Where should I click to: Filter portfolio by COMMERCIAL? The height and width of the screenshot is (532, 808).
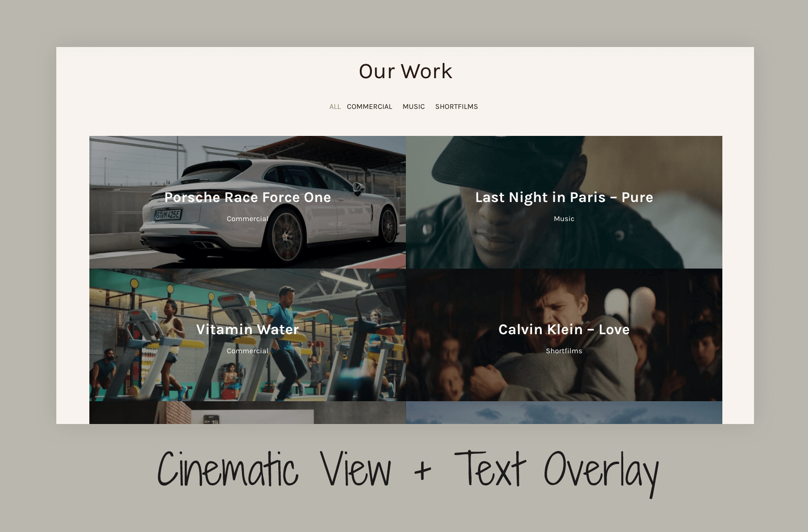(x=369, y=107)
